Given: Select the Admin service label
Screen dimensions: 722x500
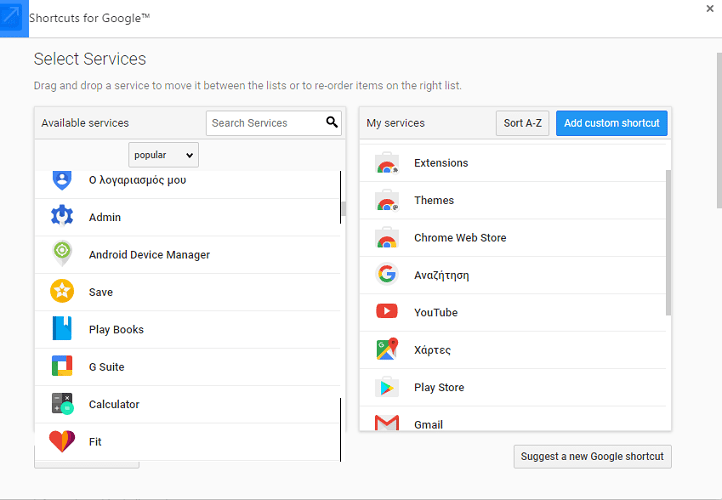Looking at the screenshot, I should point(105,217).
